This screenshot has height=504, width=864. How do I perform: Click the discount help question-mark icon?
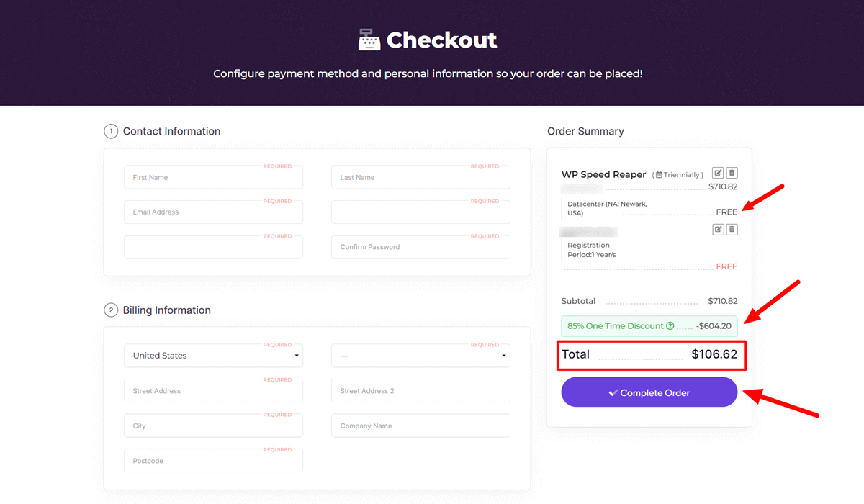click(x=670, y=326)
